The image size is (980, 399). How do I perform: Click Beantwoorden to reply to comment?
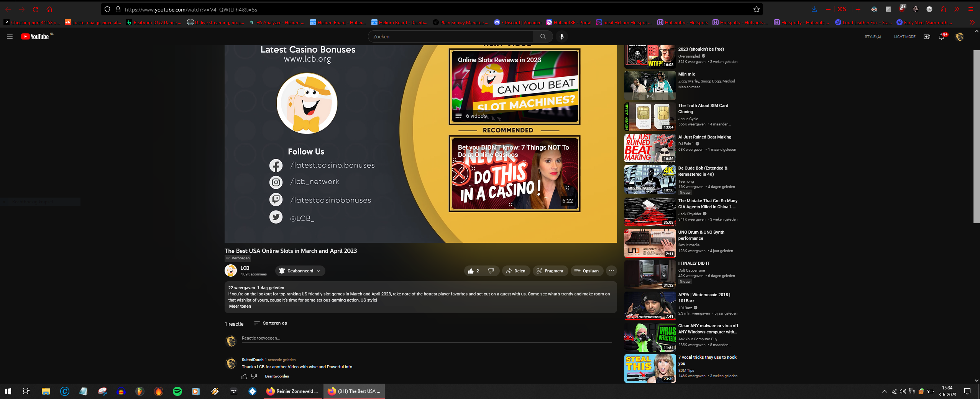tap(277, 376)
